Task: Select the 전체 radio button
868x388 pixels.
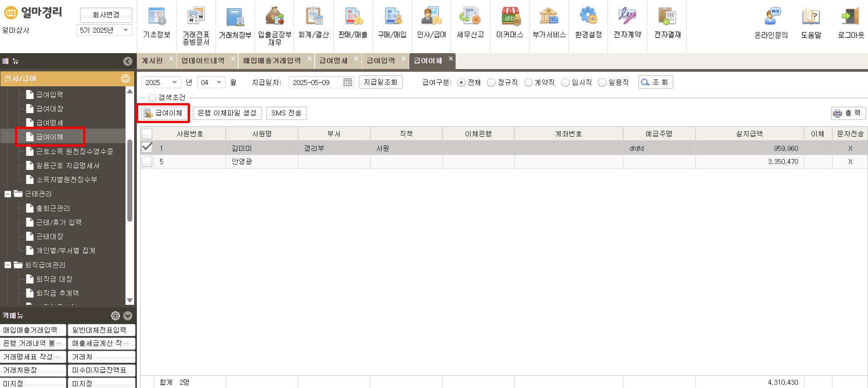Action: 461,83
